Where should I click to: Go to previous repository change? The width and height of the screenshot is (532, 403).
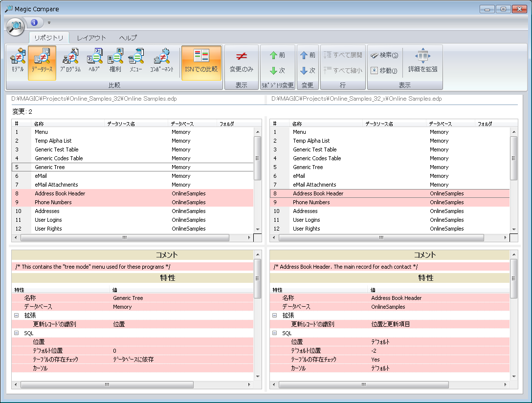pos(278,55)
